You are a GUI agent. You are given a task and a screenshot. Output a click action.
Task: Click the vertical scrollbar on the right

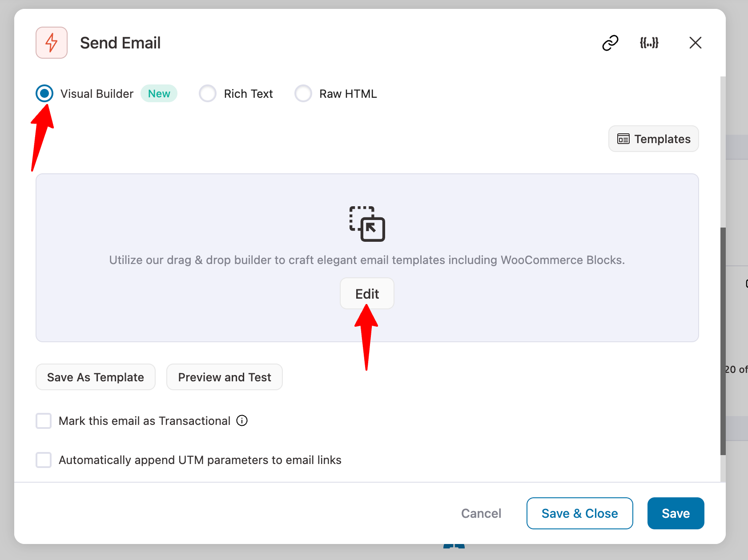click(723, 333)
